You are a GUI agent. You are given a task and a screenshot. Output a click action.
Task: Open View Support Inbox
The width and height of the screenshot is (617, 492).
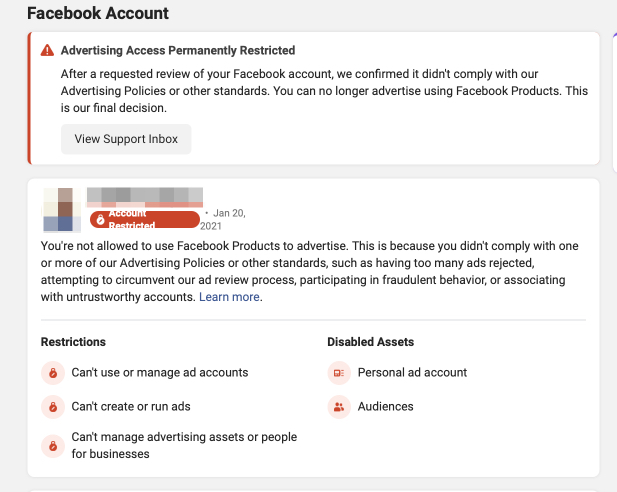(126, 139)
